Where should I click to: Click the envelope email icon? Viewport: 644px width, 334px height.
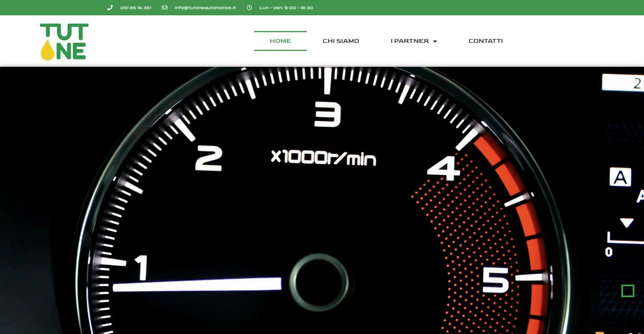[165, 8]
